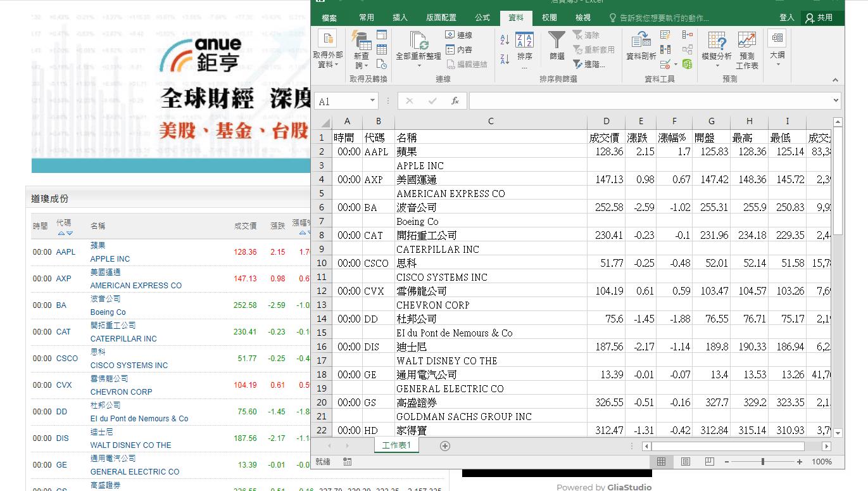Click From Table icon in 取得及轉換 group

pyautogui.click(x=382, y=49)
